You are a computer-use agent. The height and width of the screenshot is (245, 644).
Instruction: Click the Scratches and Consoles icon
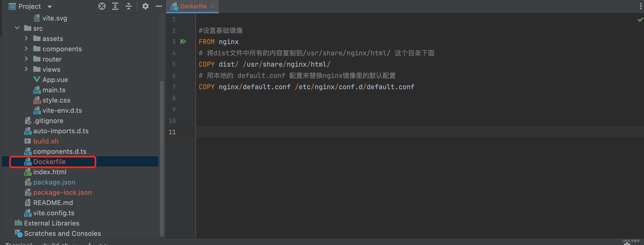18,233
